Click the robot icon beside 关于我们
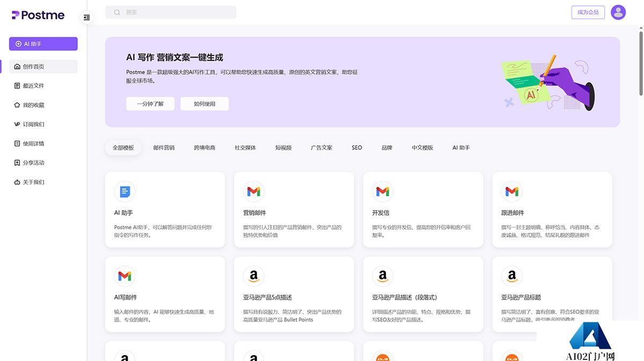This screenshot has height=361, width=644. (x=17, y=182)
